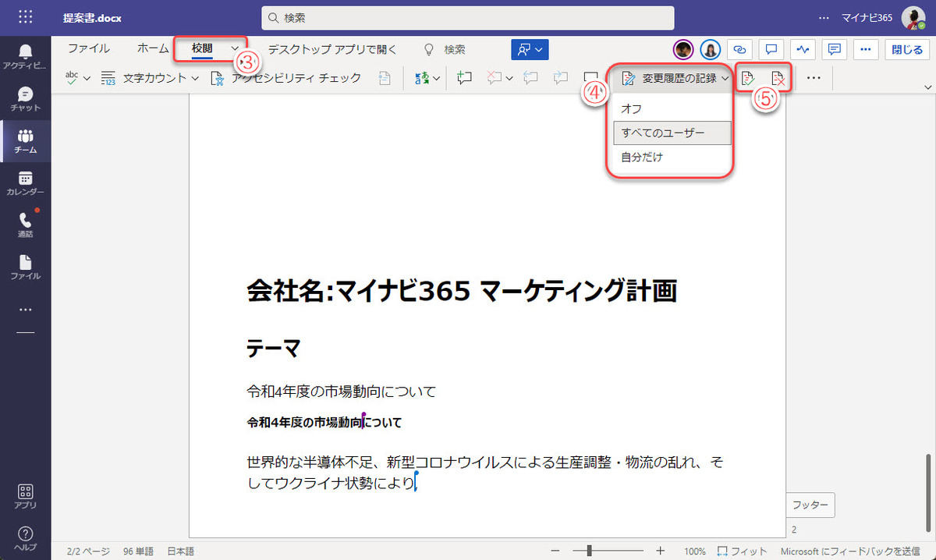This screenshot has height=560, width=936.
Task: Select the 校閲 review tab
Action: [202, 48]
